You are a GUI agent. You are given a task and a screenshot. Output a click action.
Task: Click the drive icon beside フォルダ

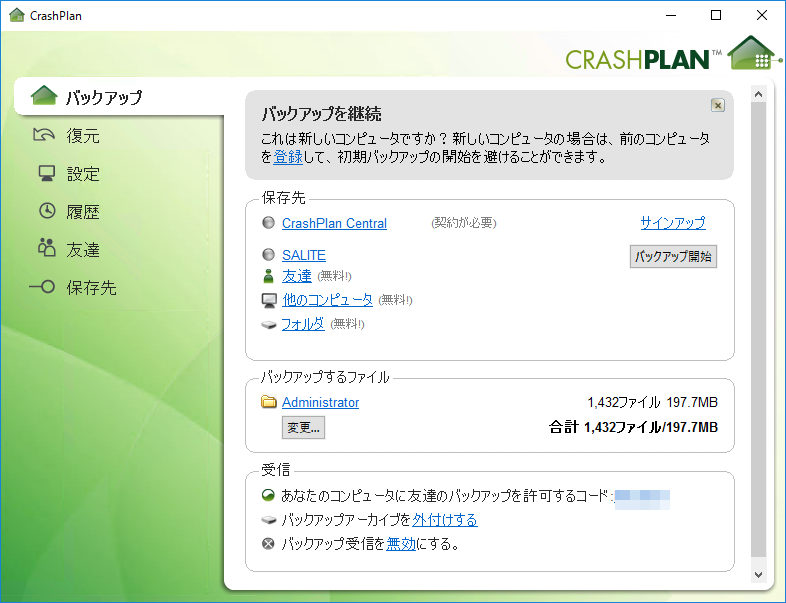click(269, 325)
